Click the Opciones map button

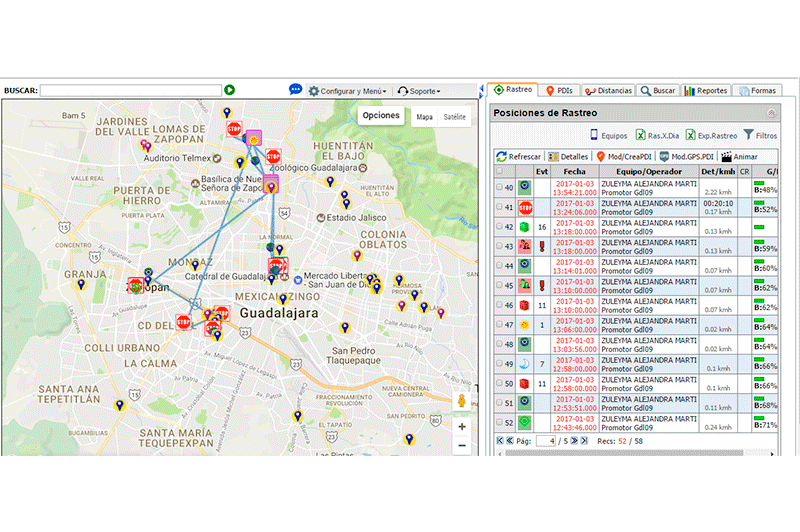pos(381,116)
